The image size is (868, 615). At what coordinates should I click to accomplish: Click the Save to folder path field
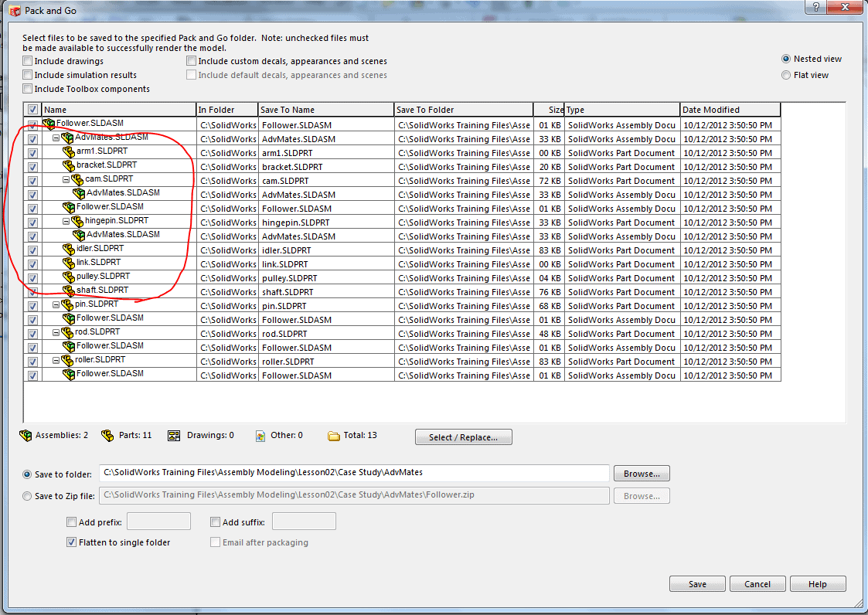[354, 473]
